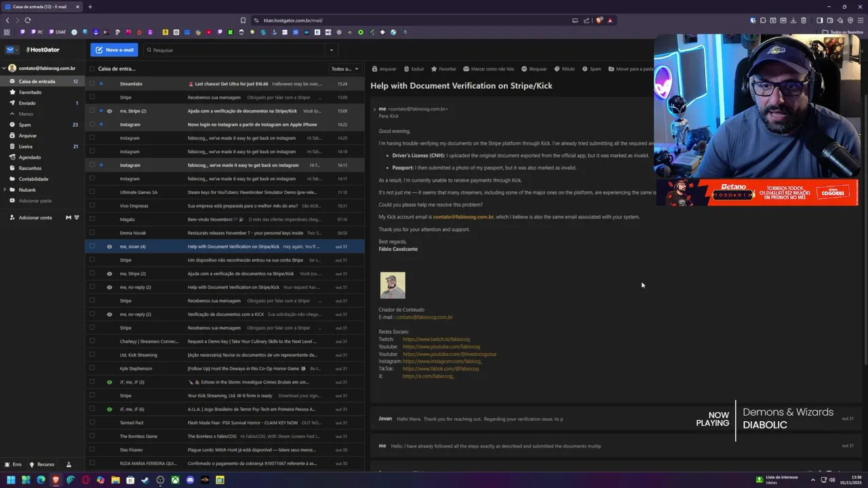The width and height of the screenshot is (868, 488).
Task: Click the signature avatar thumbnail
Action: coord(393,285)
